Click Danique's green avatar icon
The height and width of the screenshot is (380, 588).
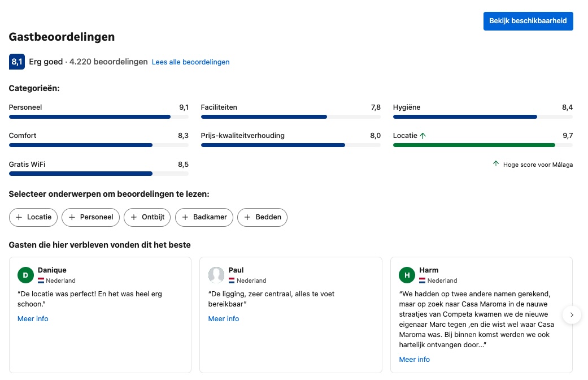(25, 275)
